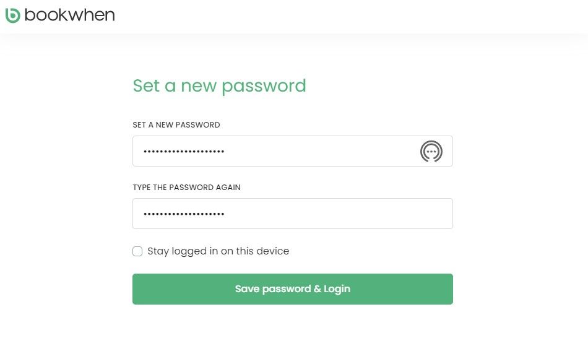
Task: Click the word "Save" on the green submit button
Action: [x=247, y=288]
